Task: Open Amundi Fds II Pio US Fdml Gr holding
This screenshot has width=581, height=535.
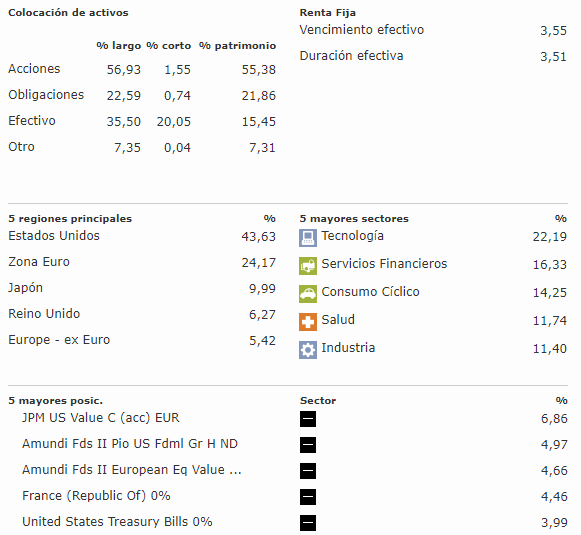Action: 130,444
